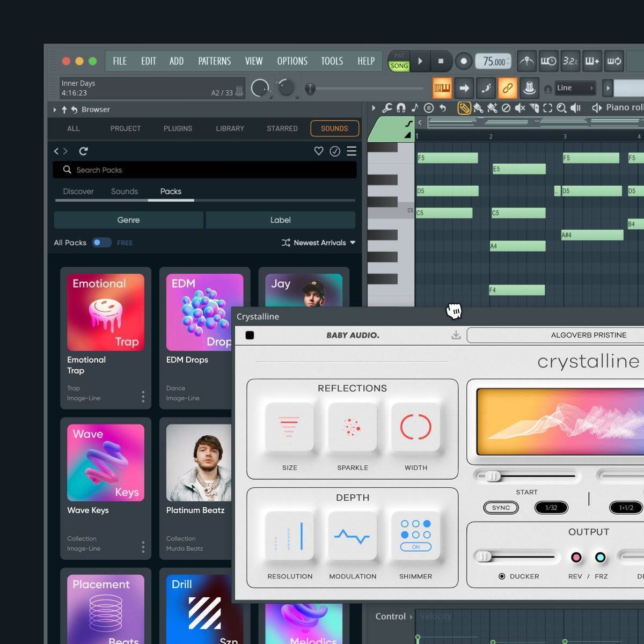The image size is (644, 644).
Task: Open the hamburger menu in Sounds browser
Action: coord(352,151)
